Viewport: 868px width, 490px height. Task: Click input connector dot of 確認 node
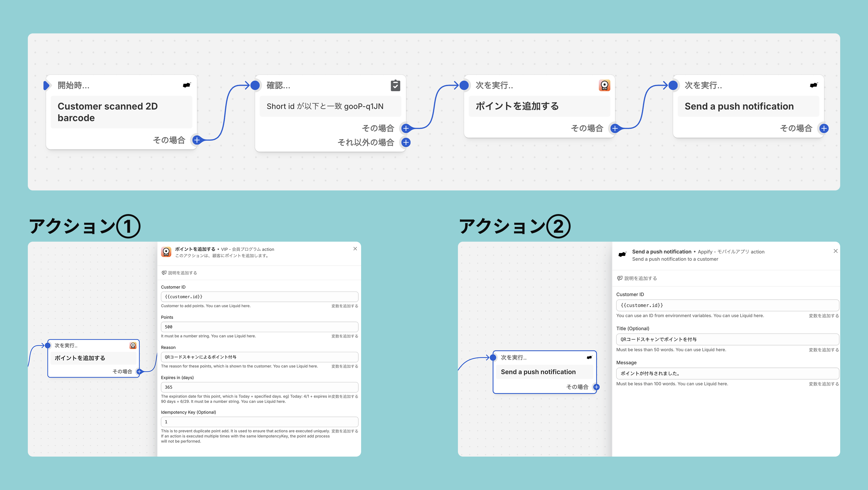pos(255,85)
